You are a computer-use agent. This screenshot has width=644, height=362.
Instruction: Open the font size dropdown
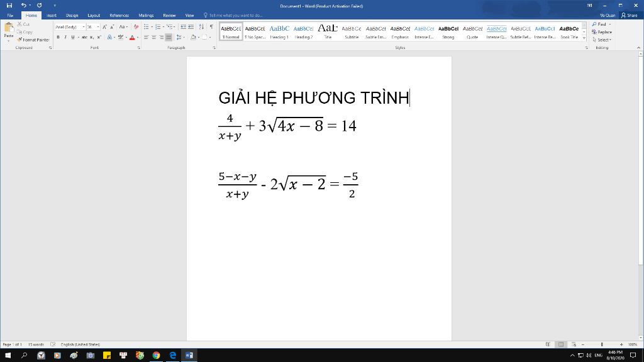coord(97,27)
